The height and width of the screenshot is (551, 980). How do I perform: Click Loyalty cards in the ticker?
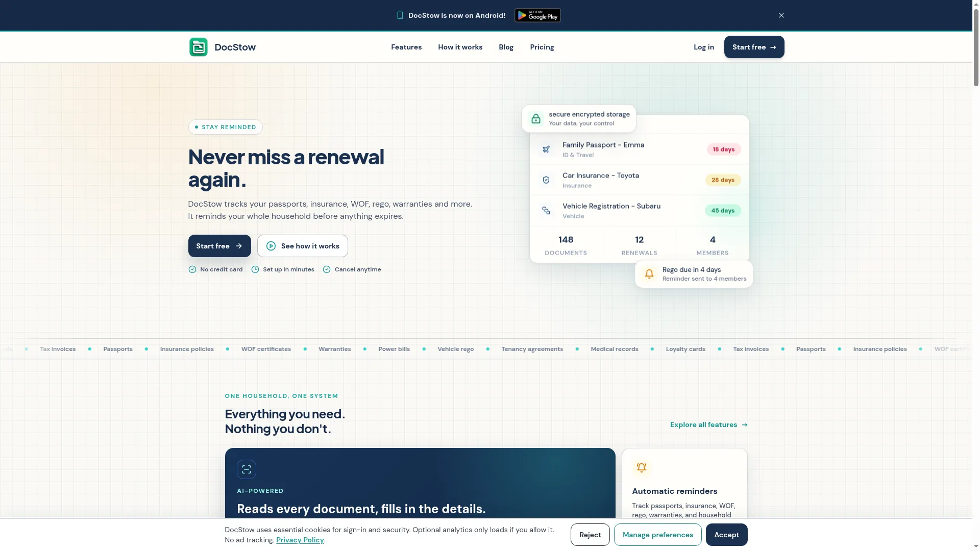tap(685, 349)
